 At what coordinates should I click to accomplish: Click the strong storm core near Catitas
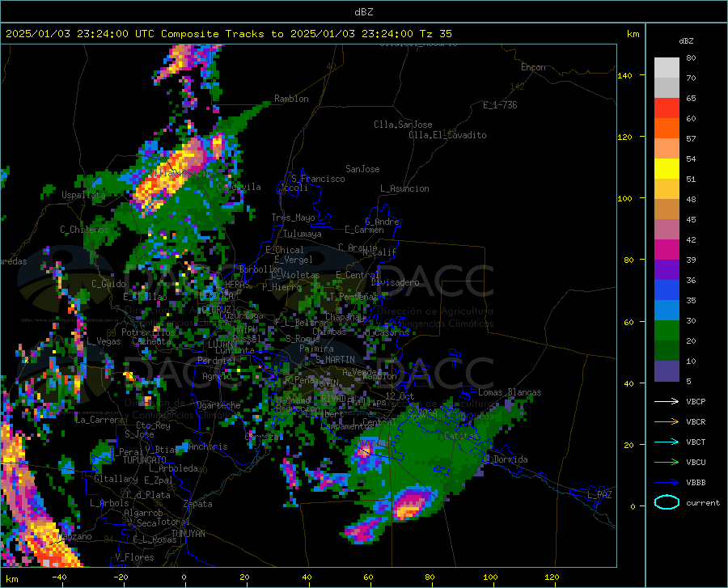click(x=409, y=505)
